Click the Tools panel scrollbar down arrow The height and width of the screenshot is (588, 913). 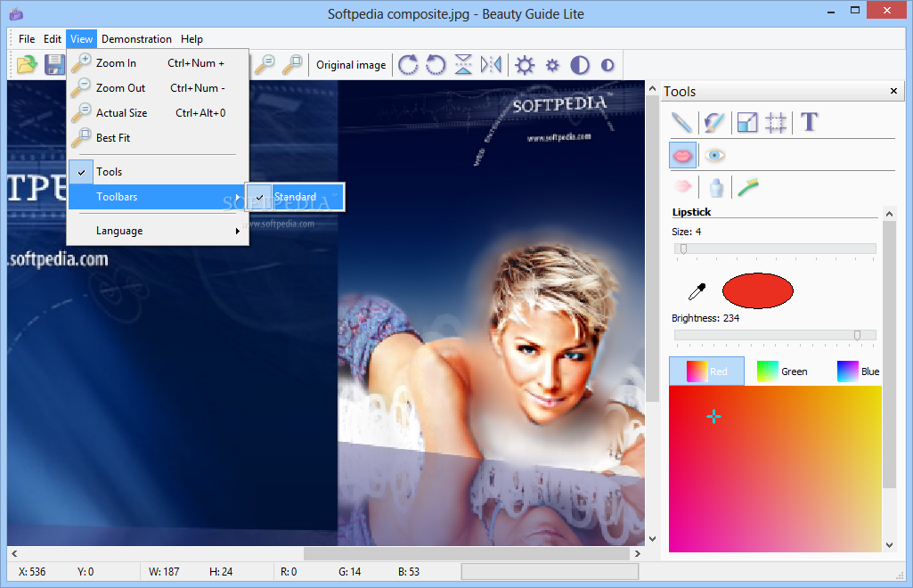pyautogui.click(x=889, y=545)
